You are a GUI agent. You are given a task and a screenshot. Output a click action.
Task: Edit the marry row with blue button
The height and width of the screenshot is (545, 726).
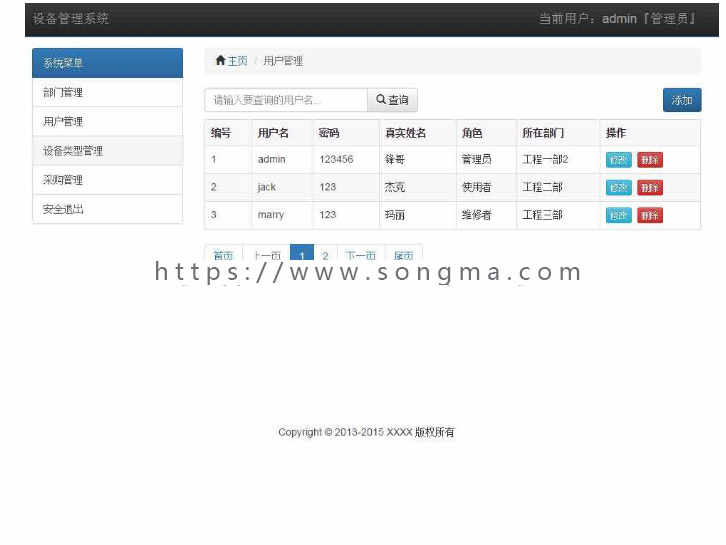(x=619, y=215)
